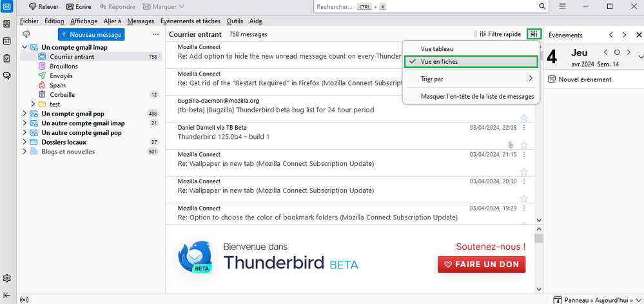Star the 20:30 Wallpaper in new tab message

523,199
